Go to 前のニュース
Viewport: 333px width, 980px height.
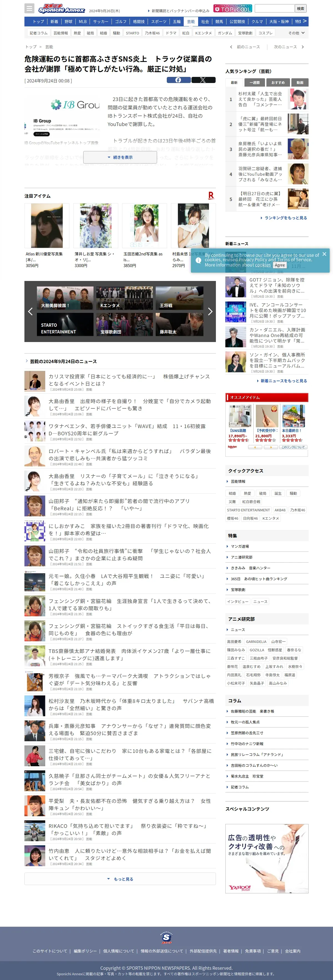pos(245,47)
